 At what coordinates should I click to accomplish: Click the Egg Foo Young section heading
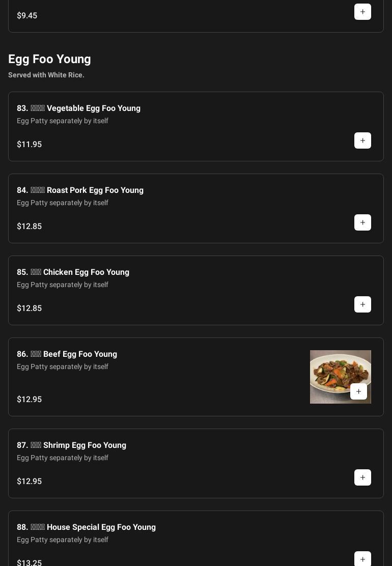coord(49,59)
